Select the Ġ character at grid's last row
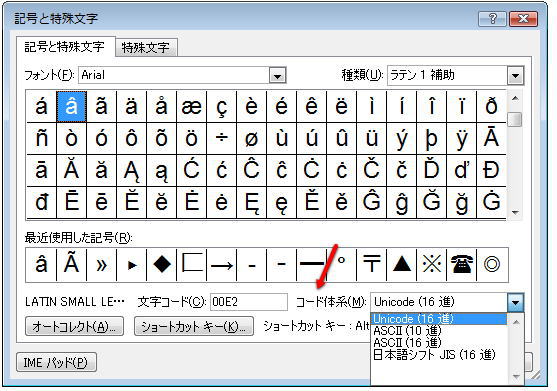 [x=492, y=202]
